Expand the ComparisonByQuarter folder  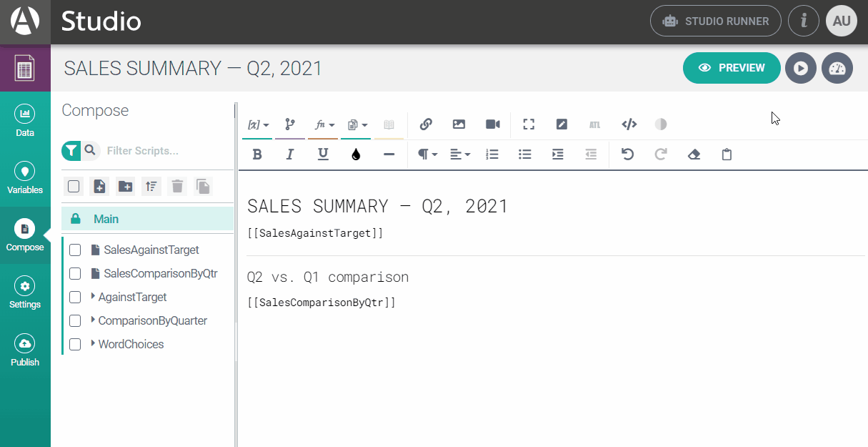point(93,320)
